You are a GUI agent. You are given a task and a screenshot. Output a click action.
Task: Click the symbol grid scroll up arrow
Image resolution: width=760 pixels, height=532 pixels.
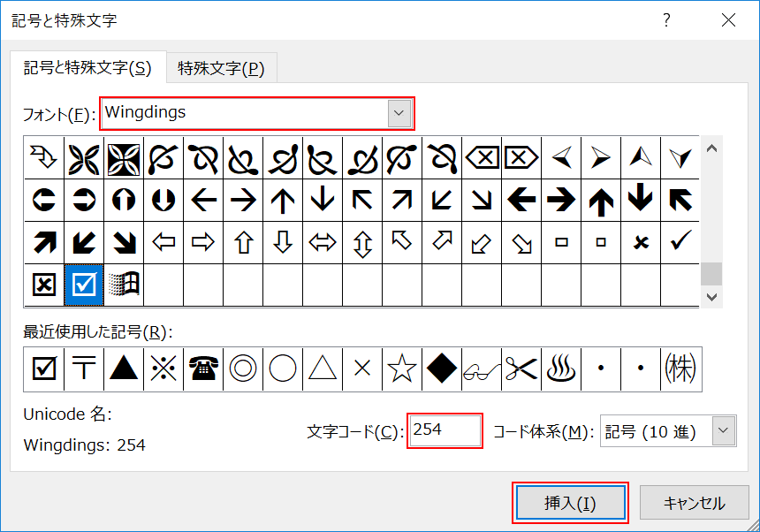[711, 148]
